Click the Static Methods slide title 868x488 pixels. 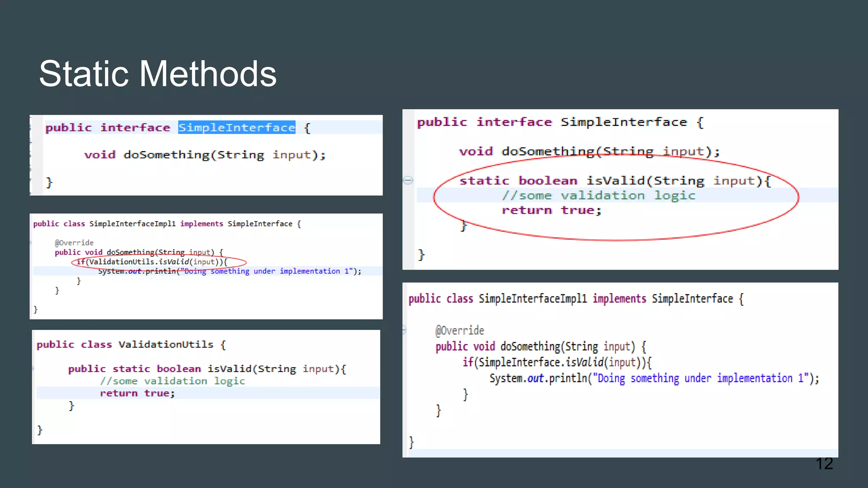coord(158,74)
